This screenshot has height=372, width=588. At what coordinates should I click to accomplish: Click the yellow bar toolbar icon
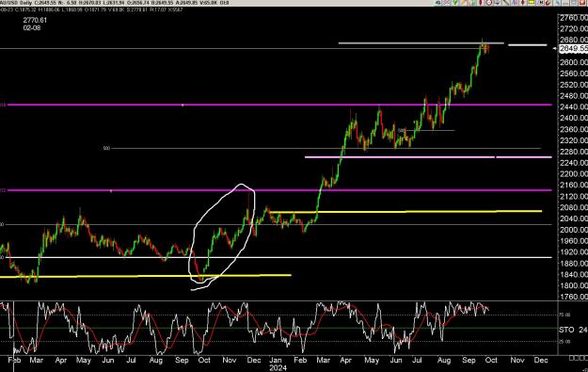pos(532,2)
